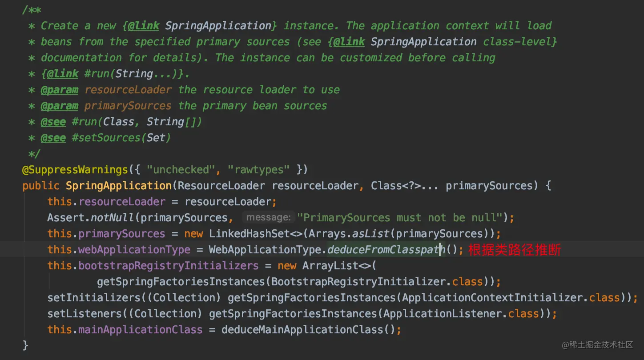Click BootstrapRegistryInitializer.class argument

click(x=377, y=282)
